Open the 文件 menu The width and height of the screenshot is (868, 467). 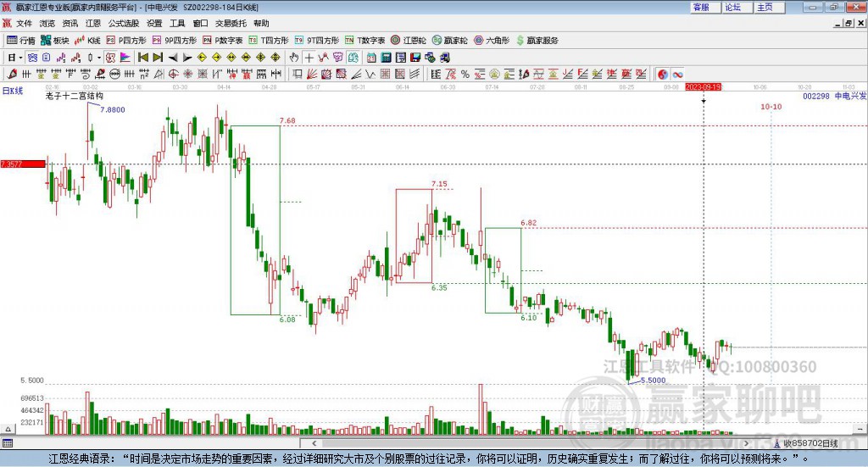pos(25,23)
